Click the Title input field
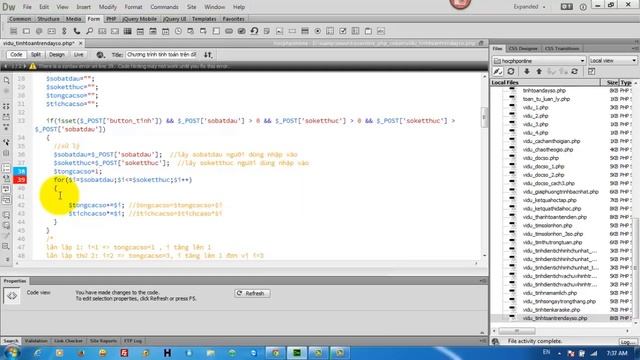This screenshot has width=640, height=360. click(x=162, y=55)
